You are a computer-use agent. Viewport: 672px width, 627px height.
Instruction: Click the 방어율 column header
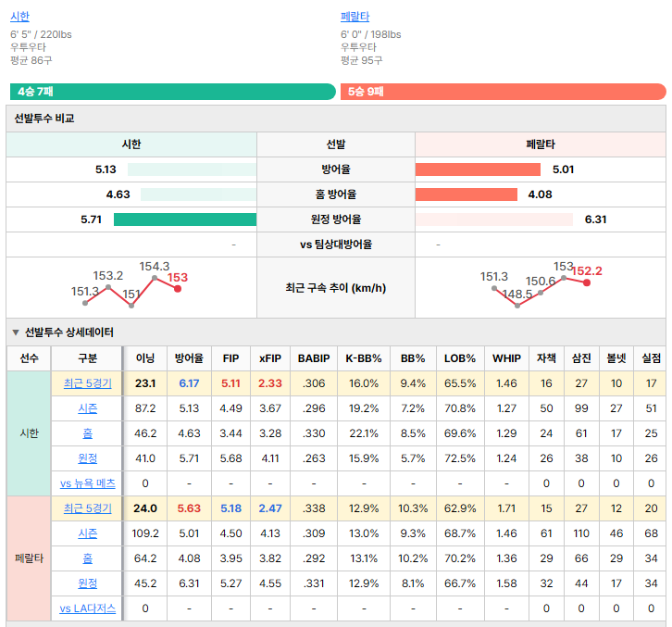point(189,358)
